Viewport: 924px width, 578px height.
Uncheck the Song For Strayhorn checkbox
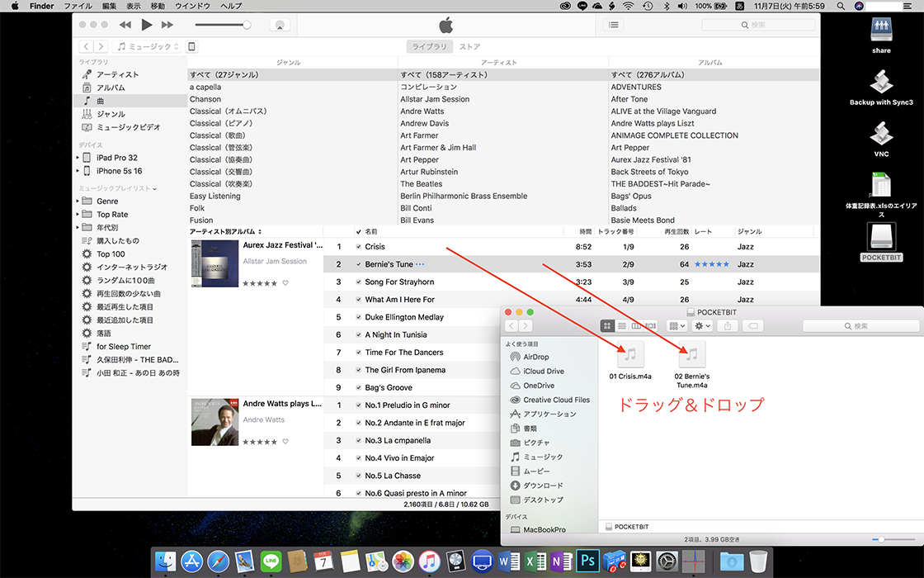click(x=358, y=282)
